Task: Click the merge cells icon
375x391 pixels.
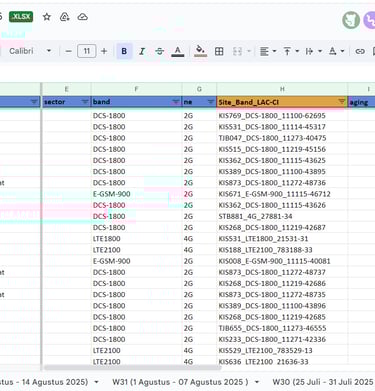Action: (237, 51)
